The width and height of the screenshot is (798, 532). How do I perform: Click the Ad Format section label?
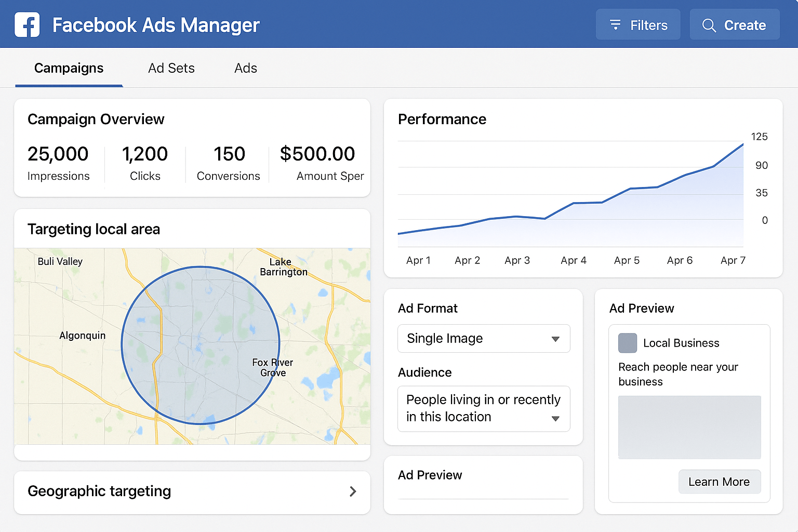(x=428, y=308)
